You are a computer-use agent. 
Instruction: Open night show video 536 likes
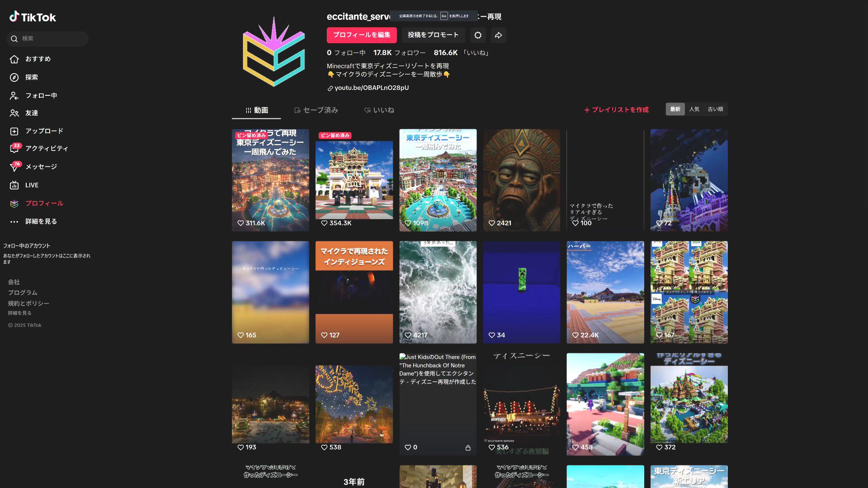(x=521, y=404)
